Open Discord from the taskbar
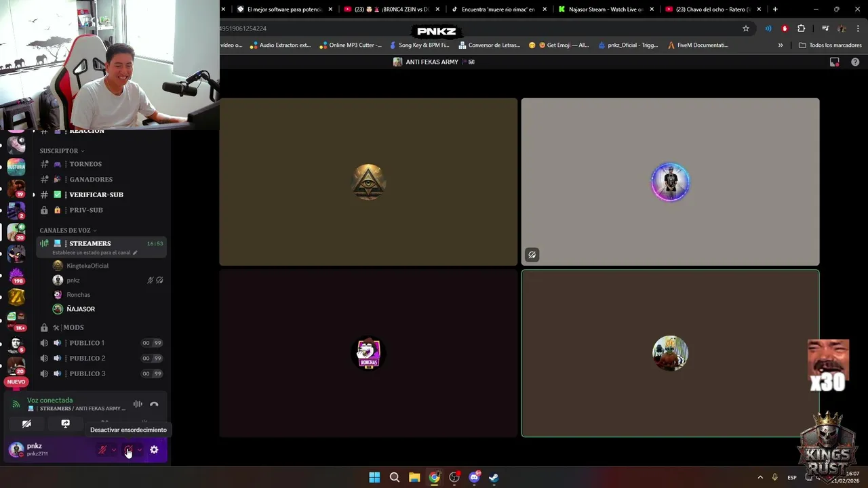 [x=474, y=477]
